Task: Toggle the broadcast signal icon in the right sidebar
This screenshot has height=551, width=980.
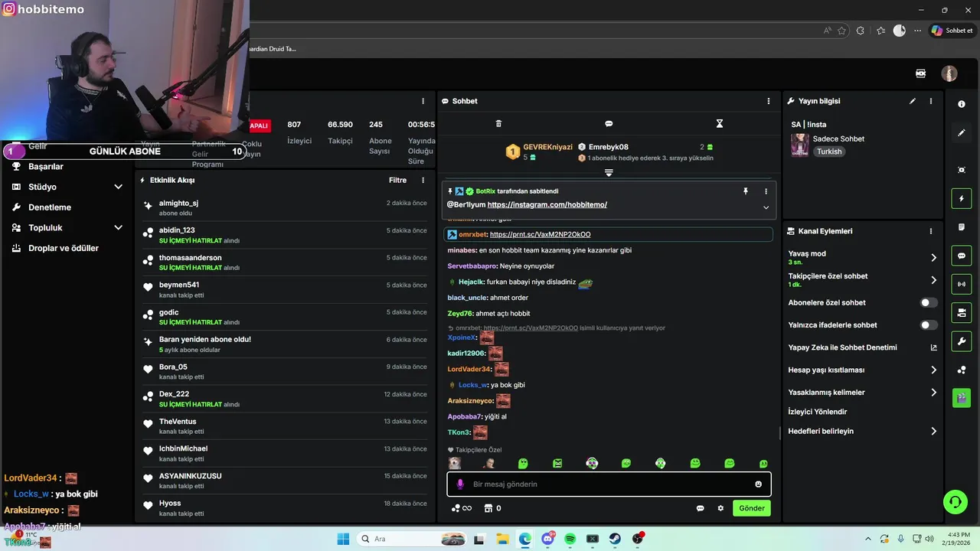Action: (962, 284)
